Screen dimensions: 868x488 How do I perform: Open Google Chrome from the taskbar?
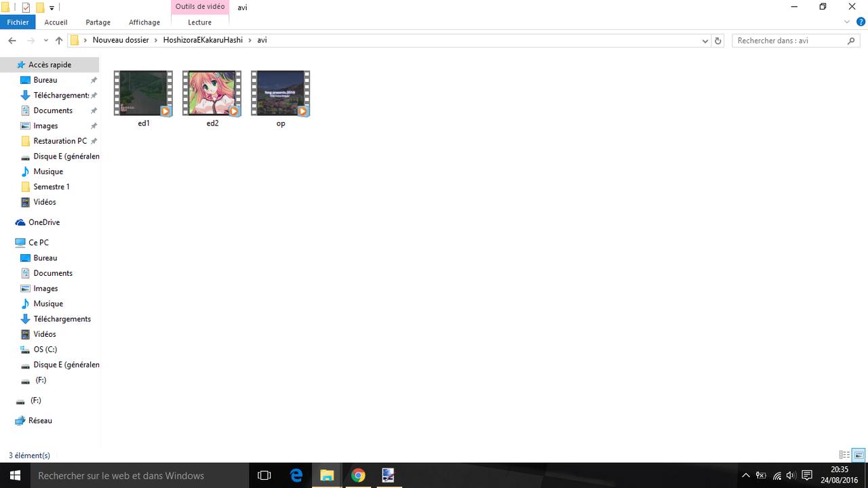[x=358, y=475]
